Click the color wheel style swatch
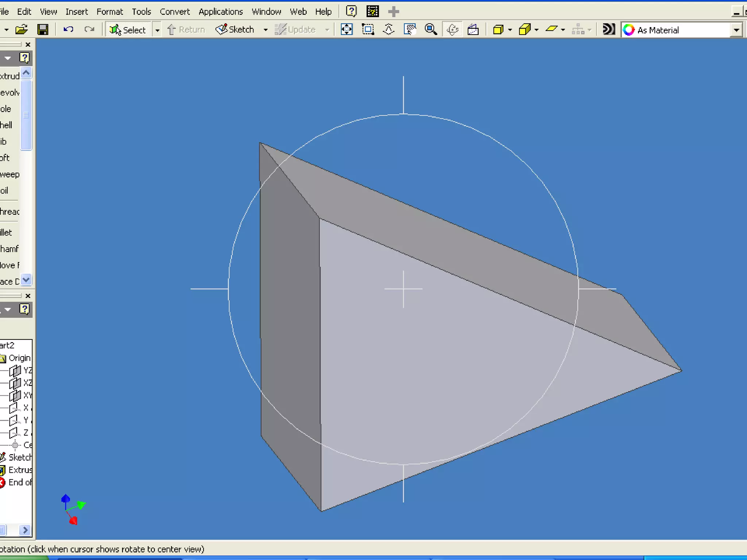The image size is (747, 560). (628, 30)
